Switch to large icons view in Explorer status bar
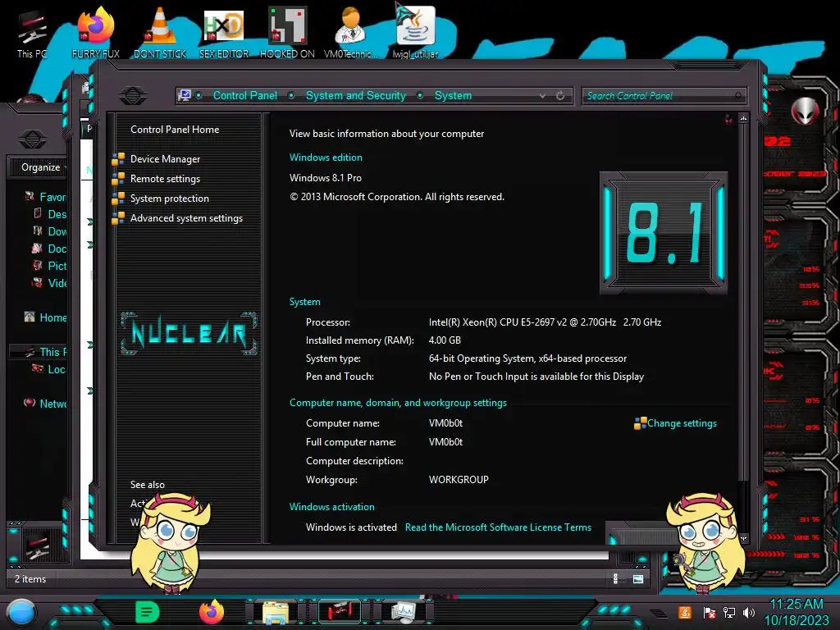This screenshot has width=840, height=630. tap(638, 578)
